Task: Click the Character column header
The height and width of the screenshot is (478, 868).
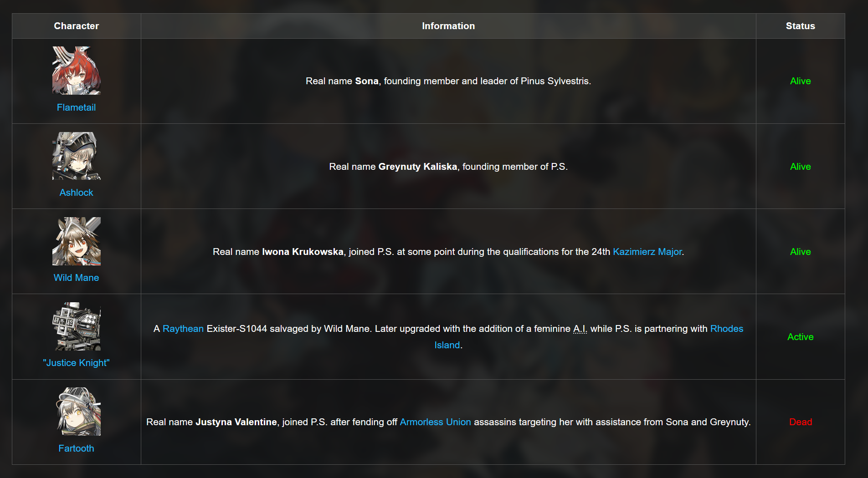Action: (x=77, y=26)
